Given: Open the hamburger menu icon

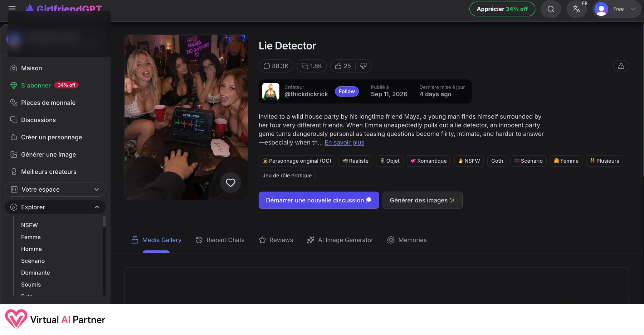Looking at the screenshot, I should [12, 8].
